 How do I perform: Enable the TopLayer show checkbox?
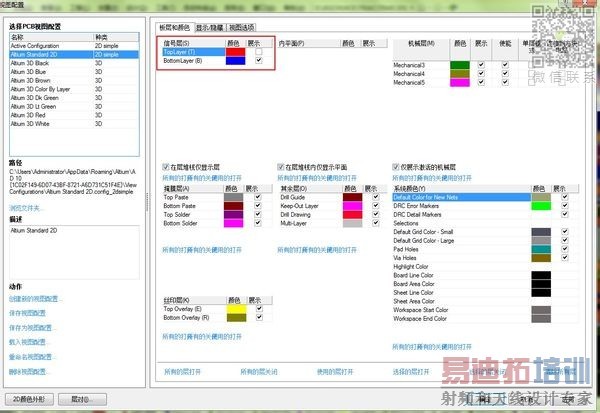tap(259, 52)
